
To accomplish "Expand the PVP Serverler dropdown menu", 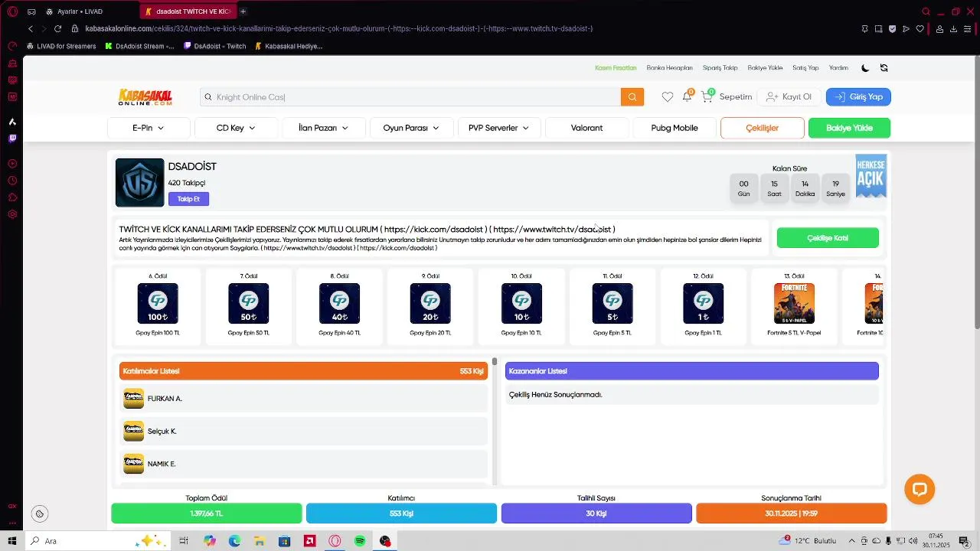I will pos(498,128).
